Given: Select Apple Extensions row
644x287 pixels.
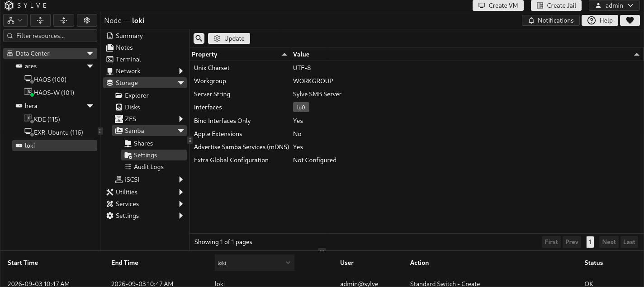Looking at the screenshot, I should (x=417, y=134).
